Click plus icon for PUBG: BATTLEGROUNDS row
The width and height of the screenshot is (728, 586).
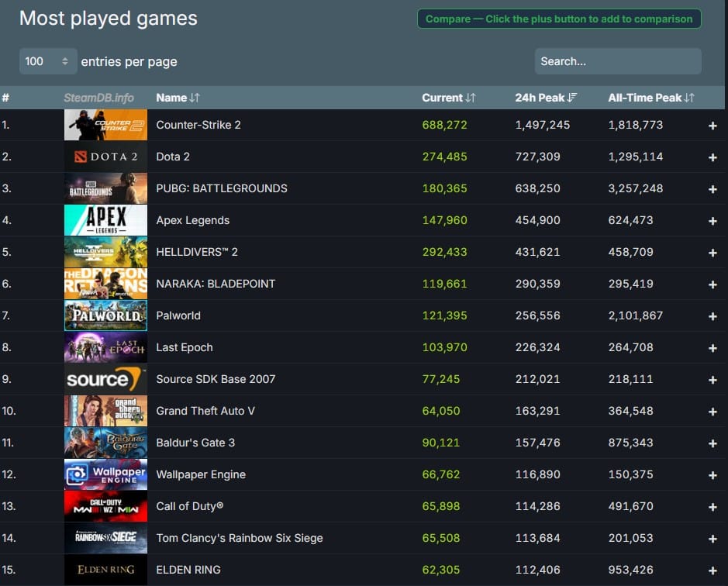[x=712, y=189]
